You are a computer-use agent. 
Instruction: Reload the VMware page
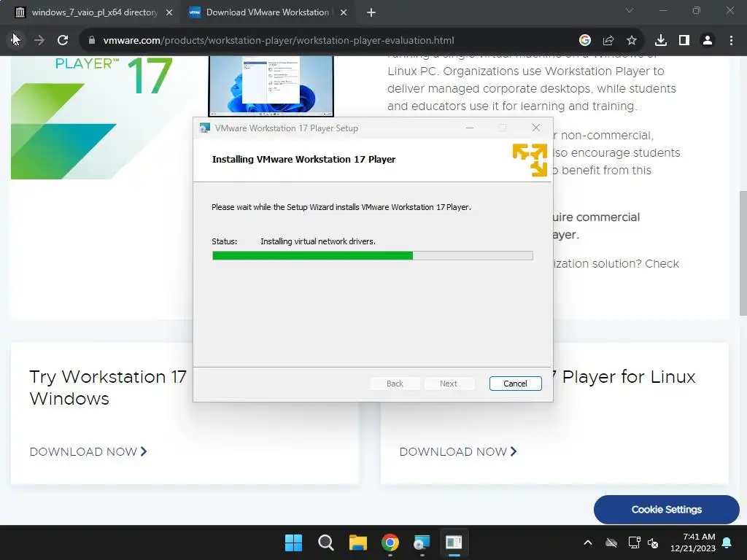pos(63,40)
